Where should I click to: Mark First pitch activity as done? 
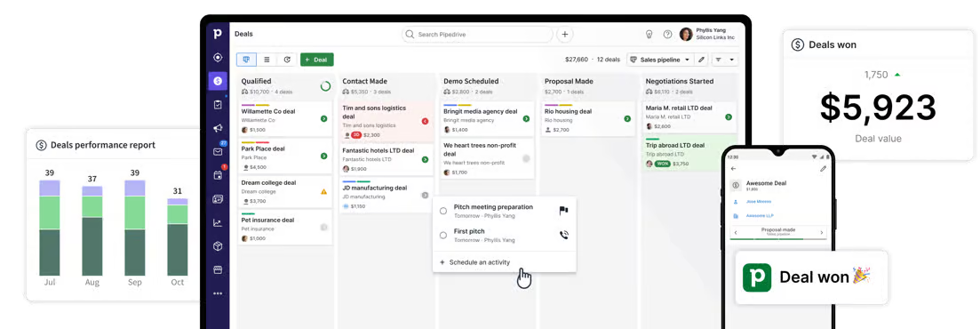click(443, 235)
